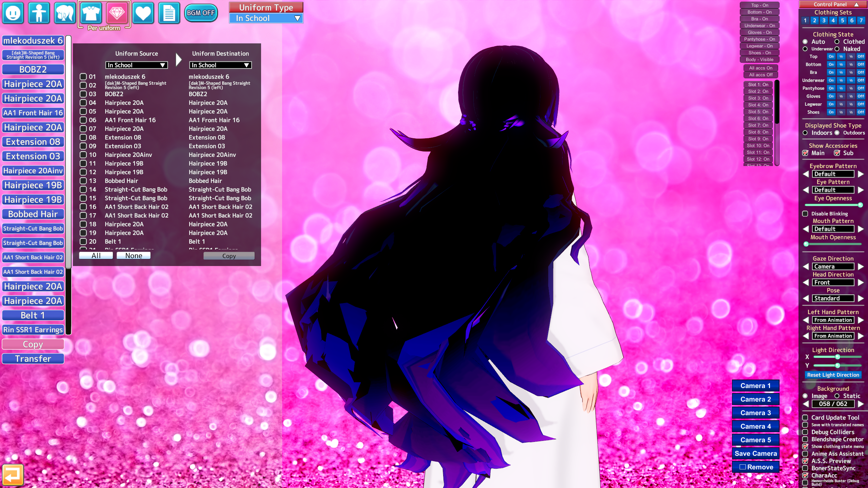The width and height of the screenshot is (868, 488).
Task: Adjust the Eye Openness slider
Action: click(x=833, y=205)
